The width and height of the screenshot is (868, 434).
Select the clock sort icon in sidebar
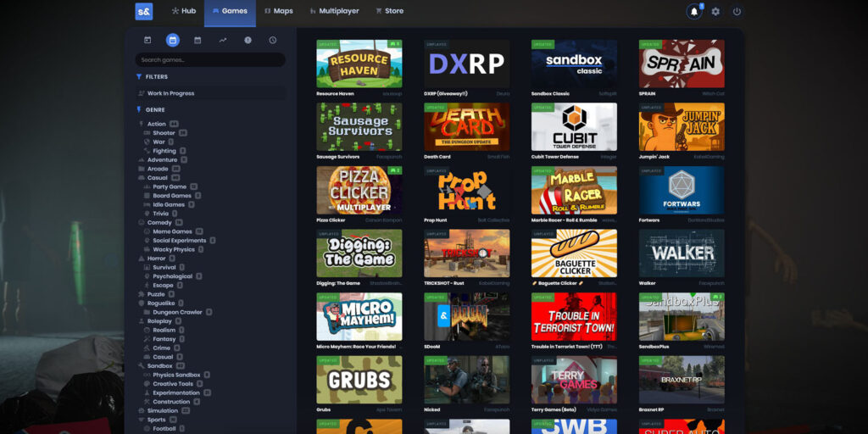pyautogui.click(x=273, y=40)
